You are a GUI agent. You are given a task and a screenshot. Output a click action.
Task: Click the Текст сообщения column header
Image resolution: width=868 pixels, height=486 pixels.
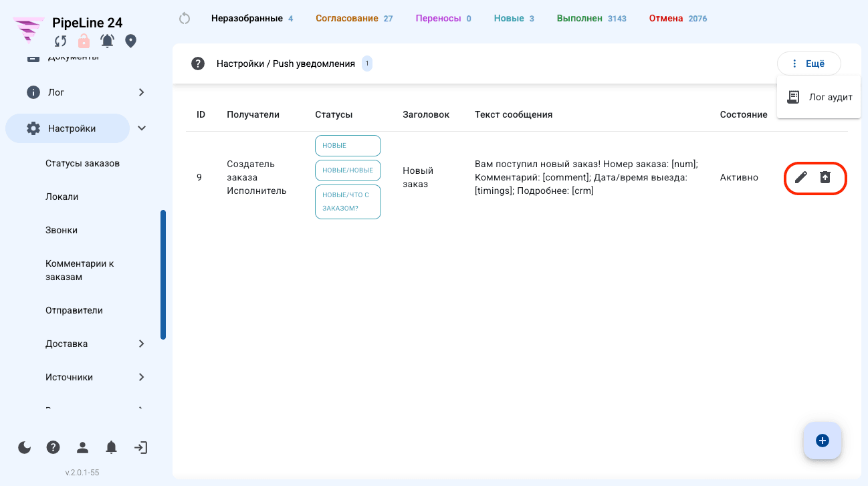coord(514,114)
